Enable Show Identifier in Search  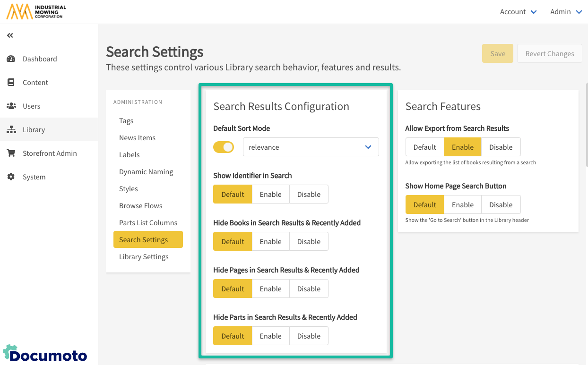click(270, 195)
